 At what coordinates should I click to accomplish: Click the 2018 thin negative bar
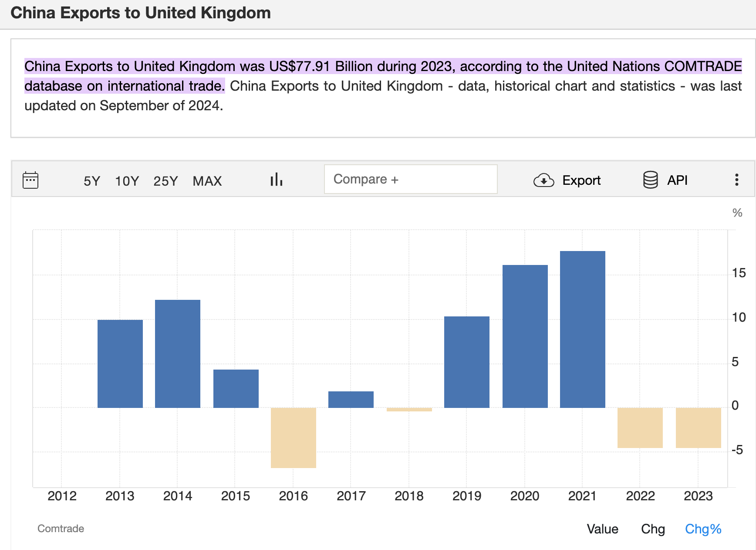[409, 410]
